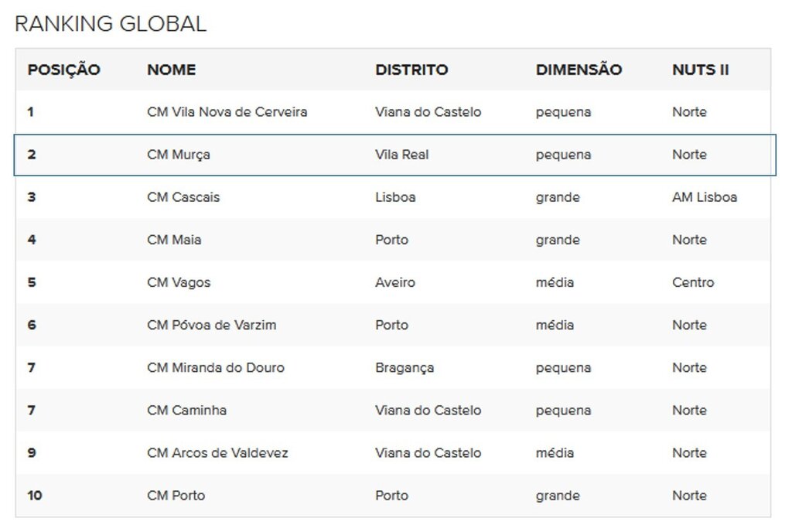
Task: Open CM Póvoa de Varzim entry
Action: 211,325
